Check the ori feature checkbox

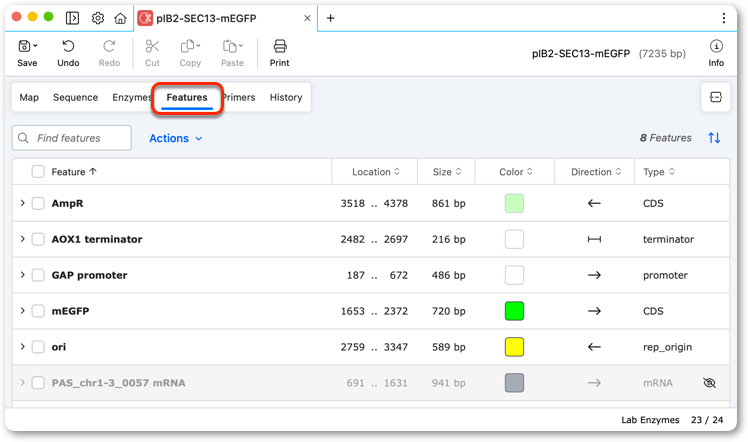click(x=38, y=347)
